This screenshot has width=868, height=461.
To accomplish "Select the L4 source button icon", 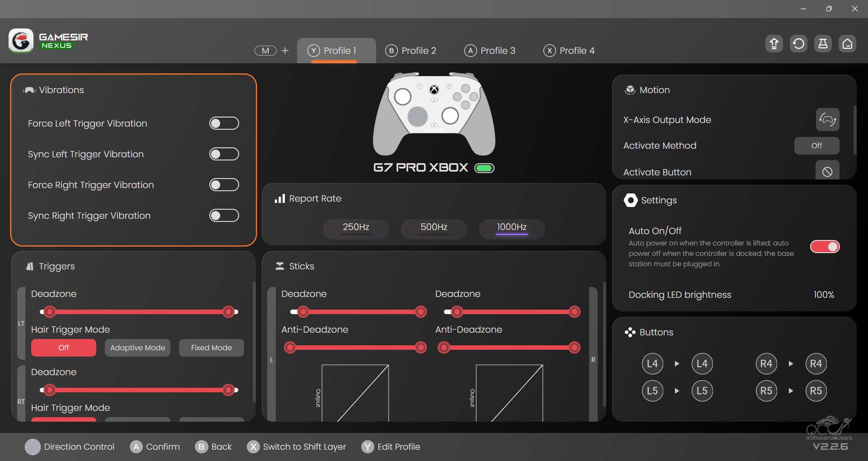I will pos(652,364).
